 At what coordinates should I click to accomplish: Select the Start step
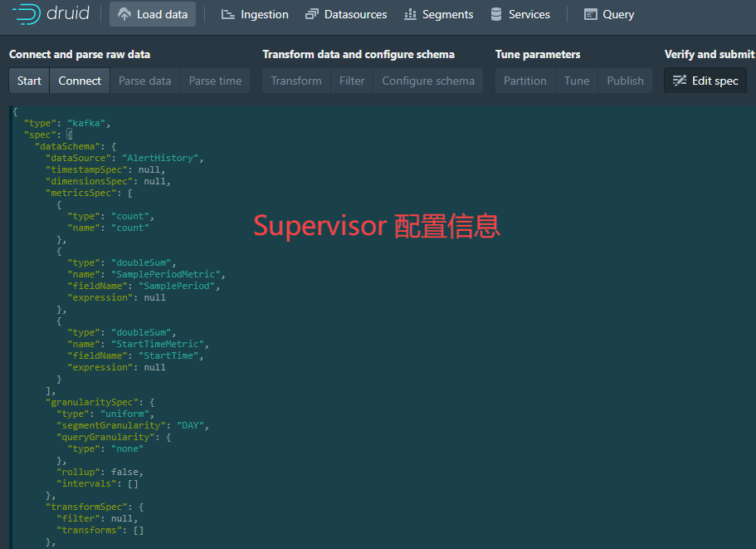click(x=29, y=81)
